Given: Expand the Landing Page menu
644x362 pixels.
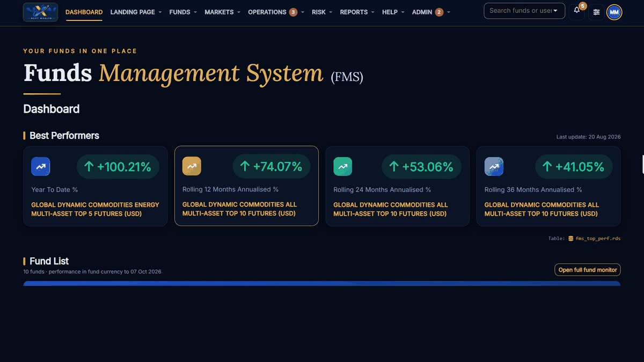Looking at the screenshot, I should click(136, 12).
